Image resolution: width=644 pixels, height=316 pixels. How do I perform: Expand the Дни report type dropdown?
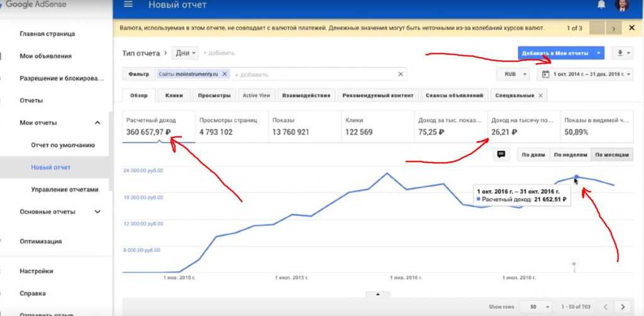click(x=186, y=53)
